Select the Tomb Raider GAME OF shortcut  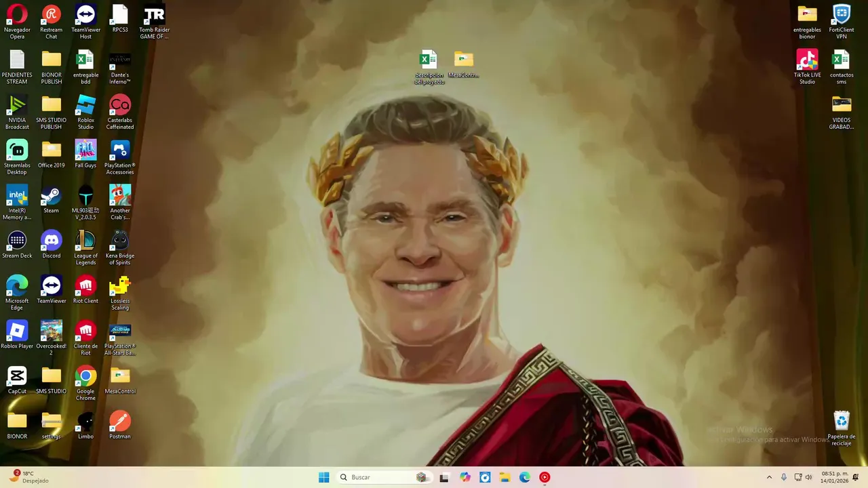coord(155,22)
